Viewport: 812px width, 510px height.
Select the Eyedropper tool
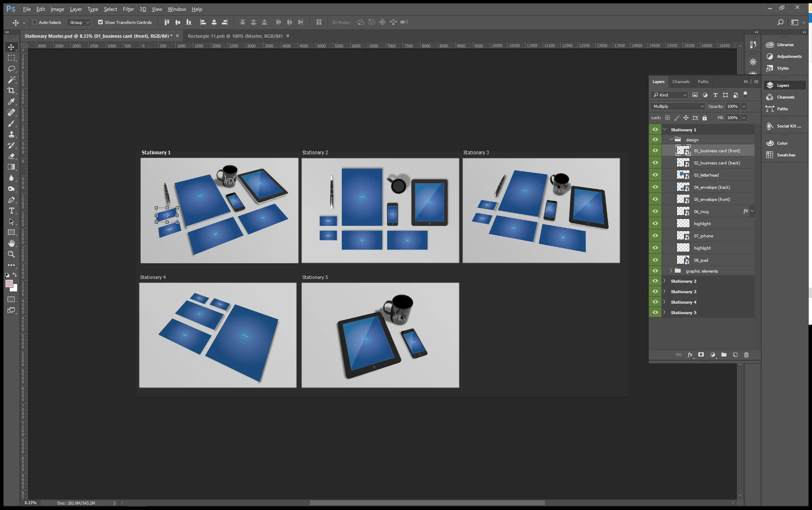11,101
